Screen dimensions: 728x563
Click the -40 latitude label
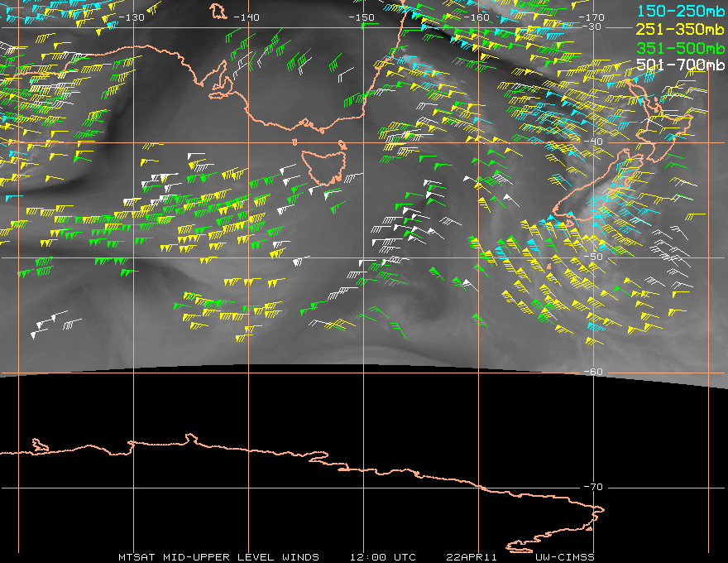pos(593,142)
